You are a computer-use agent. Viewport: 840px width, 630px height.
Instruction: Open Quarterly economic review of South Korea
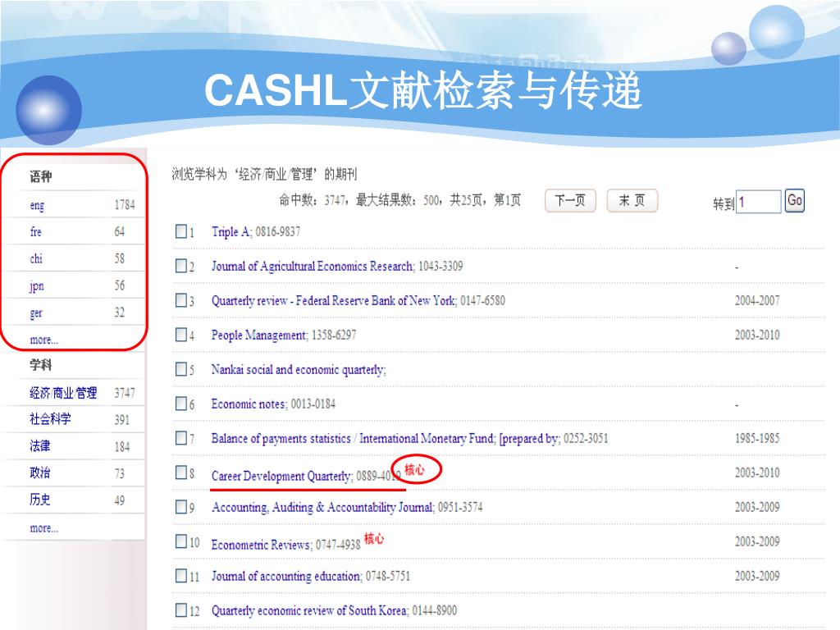pyautogui.click(x=309, y=610)
